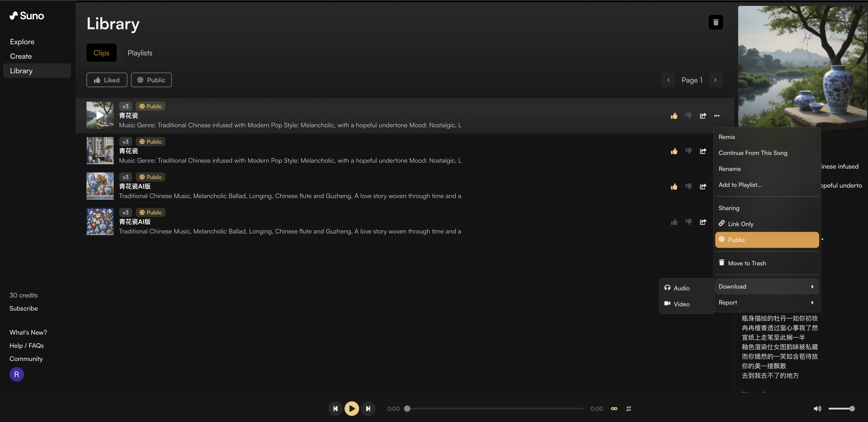The width and height of the screenshot is (868, 422).
Task: Thumbs up the first 青花瓷 song
Action: click(x=674, y=116)
